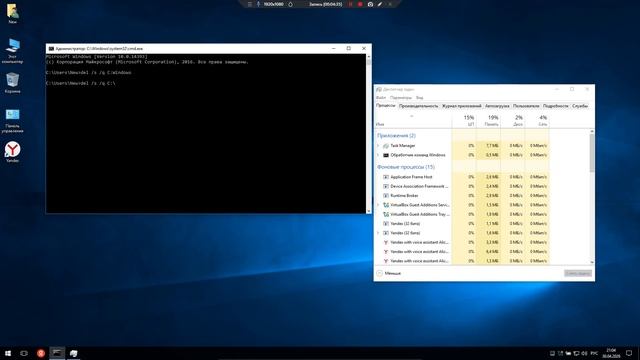
Task: Open the Вид menu in Task Manager
Action: click(x=420, y=98)
